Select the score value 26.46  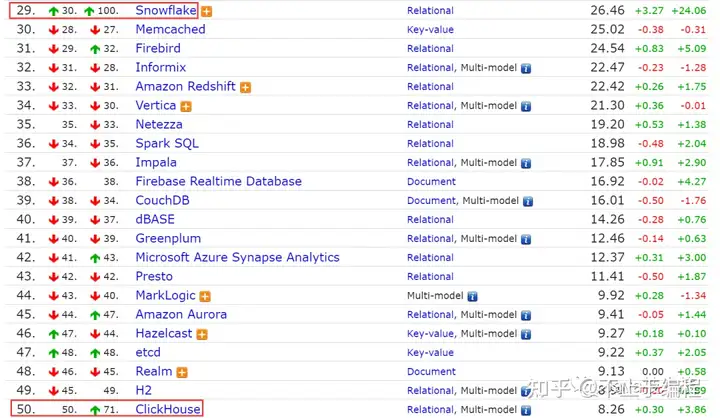[x=608, y=10]
